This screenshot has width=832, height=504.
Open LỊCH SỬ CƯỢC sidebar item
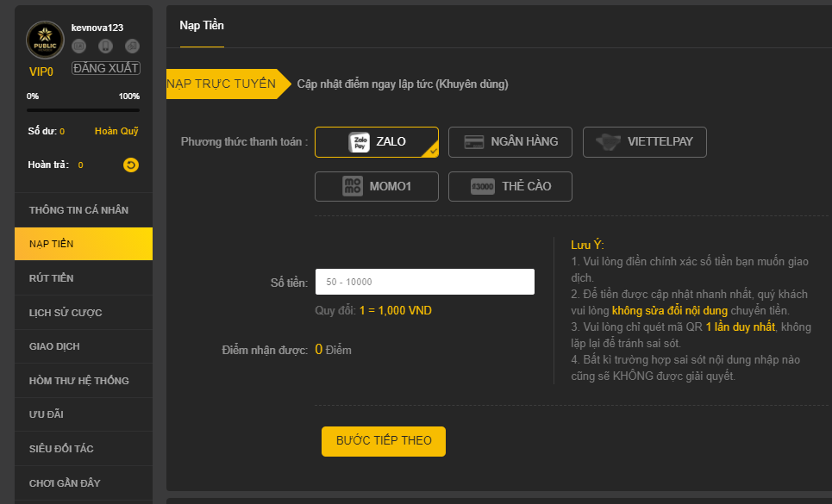84,313
